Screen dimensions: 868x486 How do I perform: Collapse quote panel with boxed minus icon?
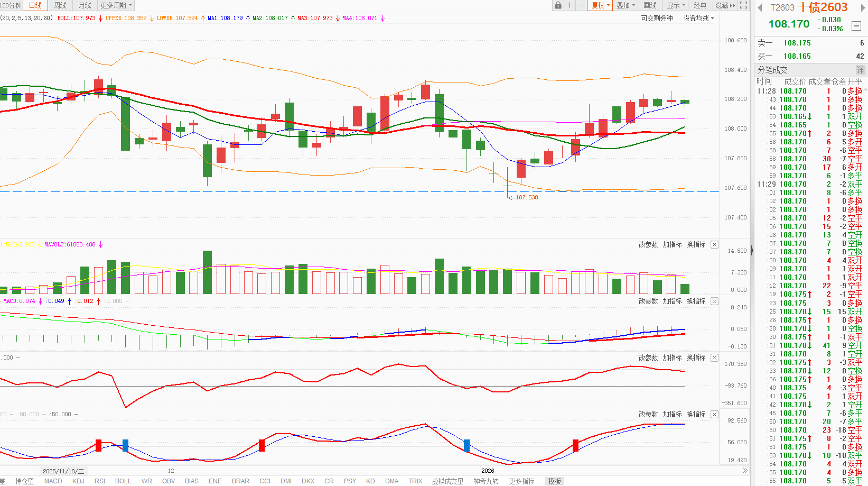856,25
